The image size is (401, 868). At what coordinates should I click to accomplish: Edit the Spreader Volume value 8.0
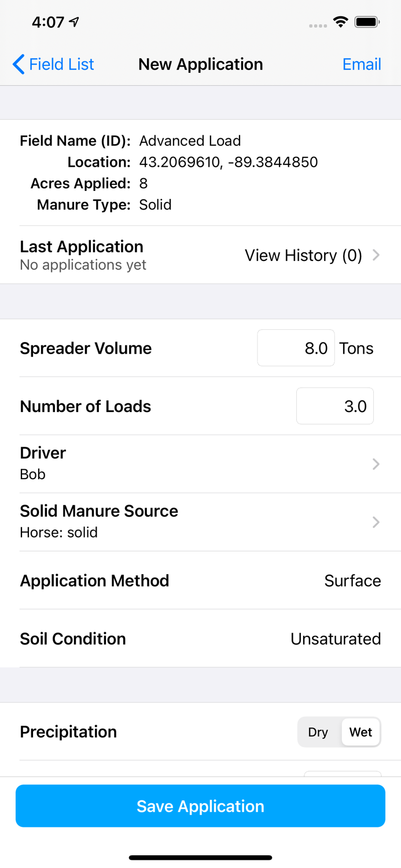coord(296,348)
